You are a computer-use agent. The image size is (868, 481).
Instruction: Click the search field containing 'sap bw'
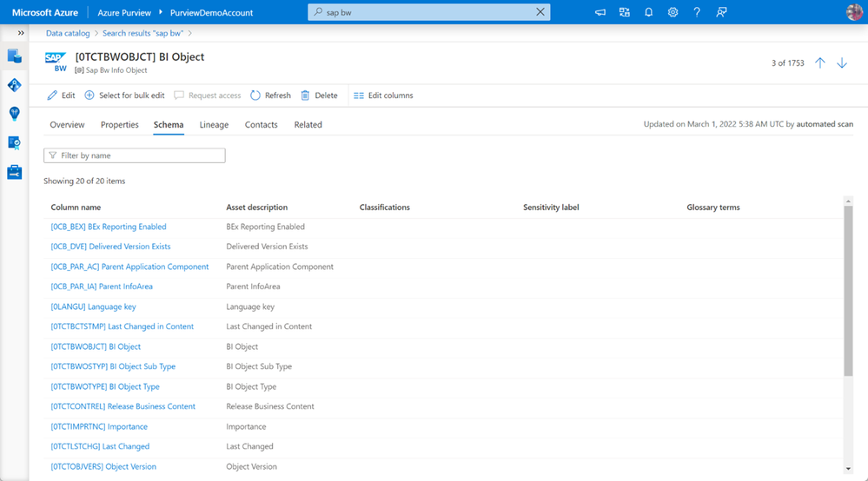click(x=429, y=12)
